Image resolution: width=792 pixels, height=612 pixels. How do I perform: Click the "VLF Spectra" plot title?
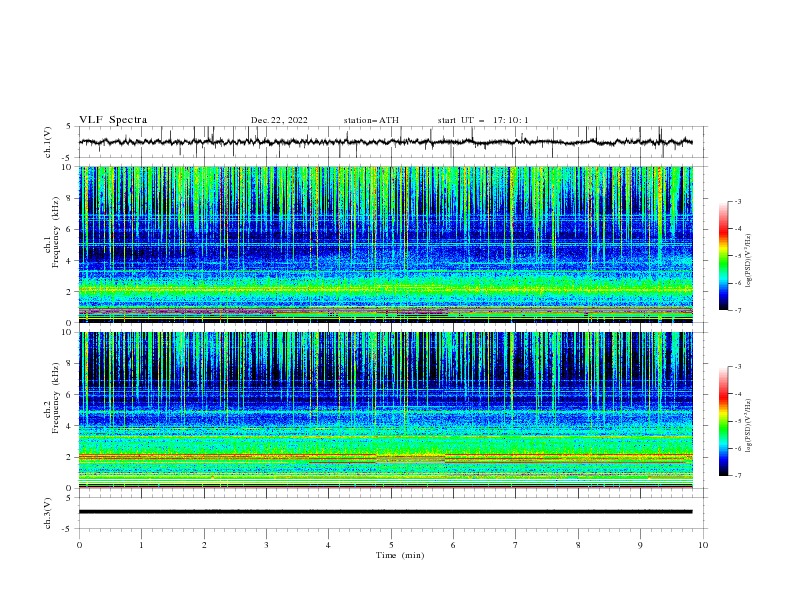click(x=113, y=120)
